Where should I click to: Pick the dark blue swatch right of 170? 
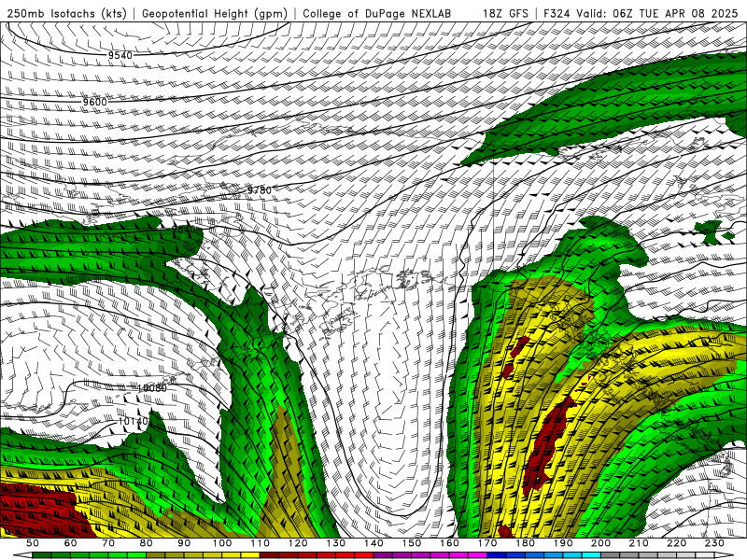point(497,555)
